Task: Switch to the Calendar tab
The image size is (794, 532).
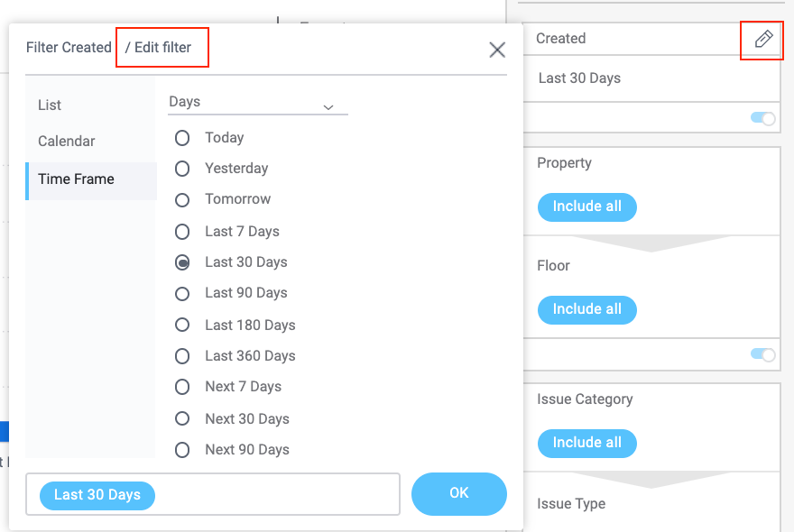Action: click(66, 142)
